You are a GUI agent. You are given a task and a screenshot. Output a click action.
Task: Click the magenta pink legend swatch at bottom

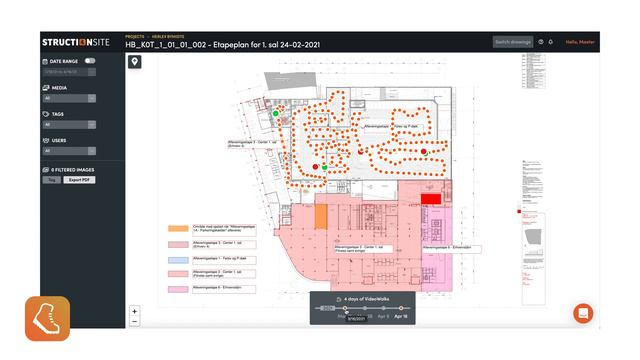tap(178, 289)
